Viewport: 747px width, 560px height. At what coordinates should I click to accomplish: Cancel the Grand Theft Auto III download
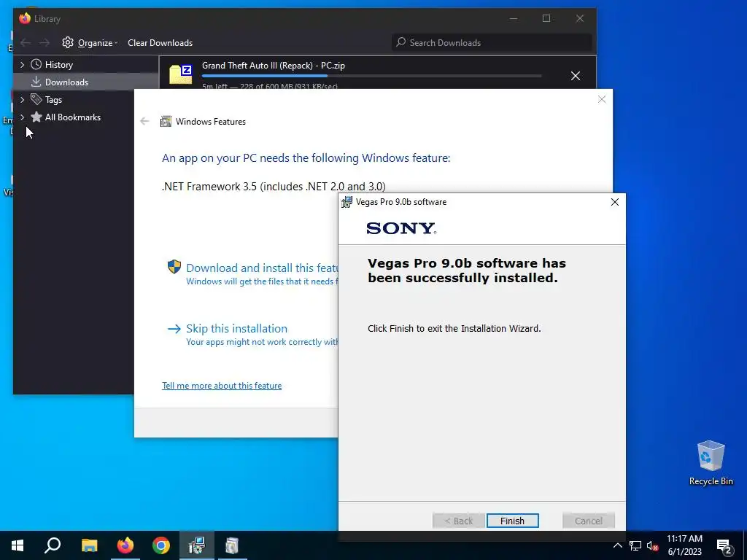pyautogui.click(x=576, y=76)
